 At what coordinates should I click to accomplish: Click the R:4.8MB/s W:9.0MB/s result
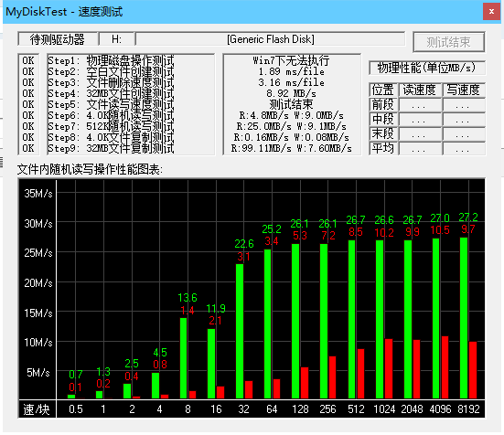[x=291, y=115]
